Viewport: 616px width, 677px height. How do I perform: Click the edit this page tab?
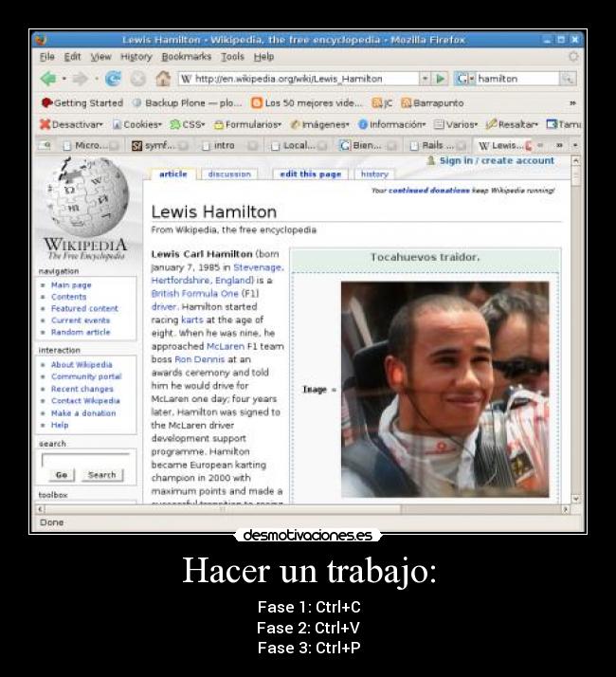click(x=311, y=174)
